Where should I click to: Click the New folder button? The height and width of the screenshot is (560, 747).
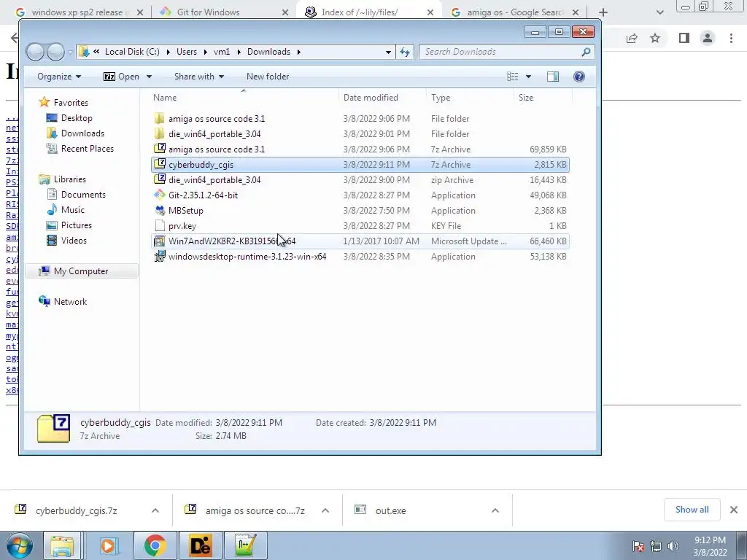pos(268,77)
